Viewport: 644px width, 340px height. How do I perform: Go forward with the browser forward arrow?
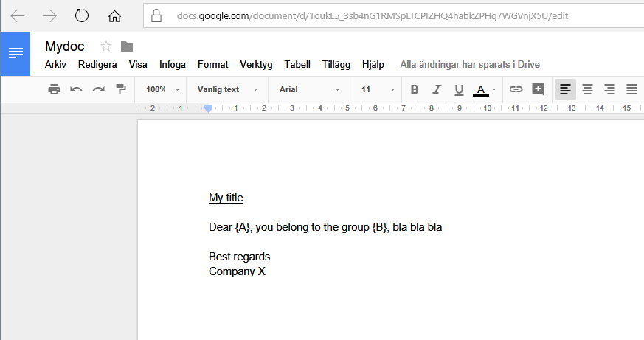click(49, 16)
